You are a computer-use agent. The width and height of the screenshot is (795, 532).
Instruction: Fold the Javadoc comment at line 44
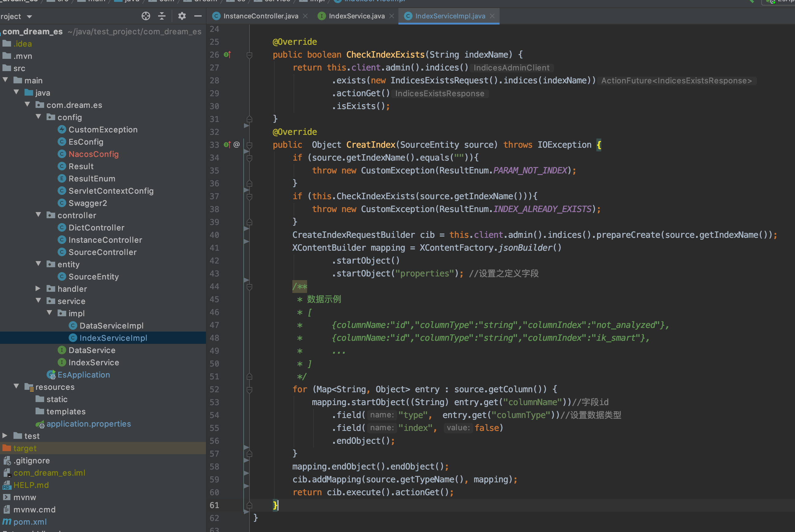coord(249,287)
